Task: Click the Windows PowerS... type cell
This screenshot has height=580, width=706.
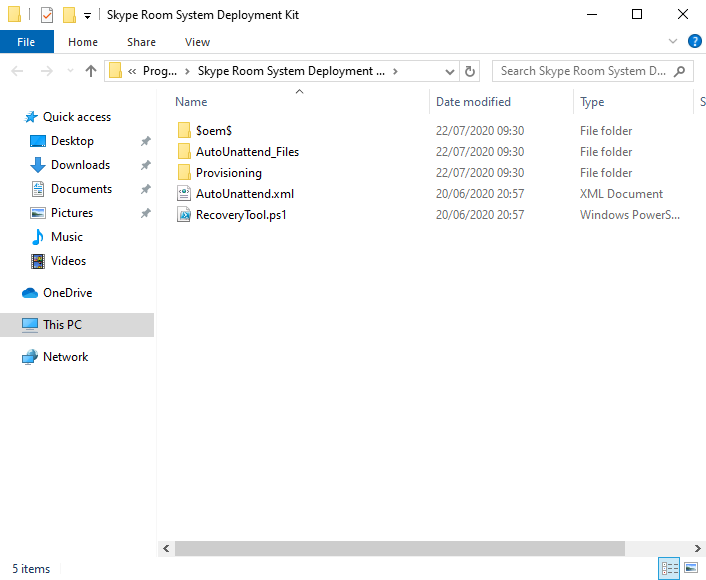Action: click(630, 215)
